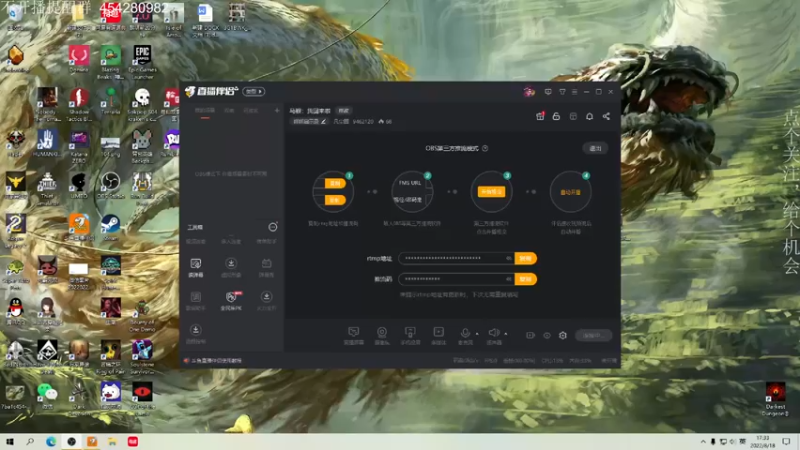800x450 pixels.
Task: Open Terraria desktop shortcut
Action: pyautogui.click(x=110, y=101)
